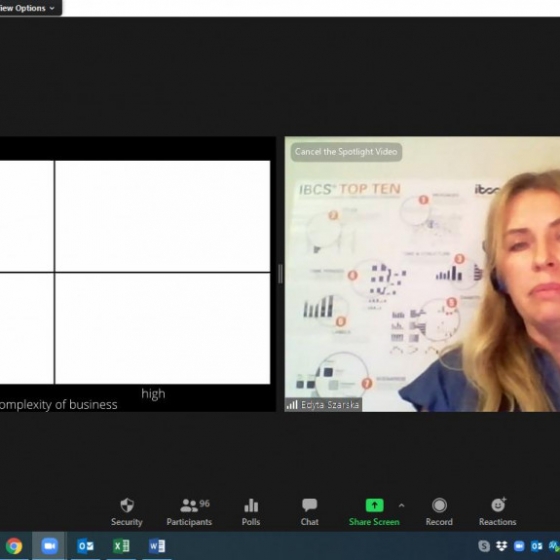Open Chrome from the taskbar
The width and height of the screenshot is (560, 560).
click(14, 546)
